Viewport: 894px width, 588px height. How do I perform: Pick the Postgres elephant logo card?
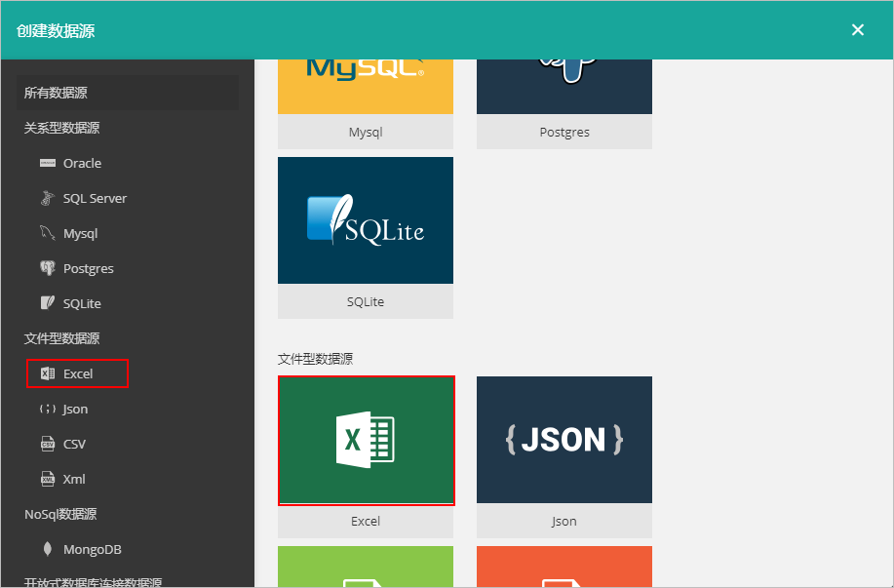click(x=564, y=87)
